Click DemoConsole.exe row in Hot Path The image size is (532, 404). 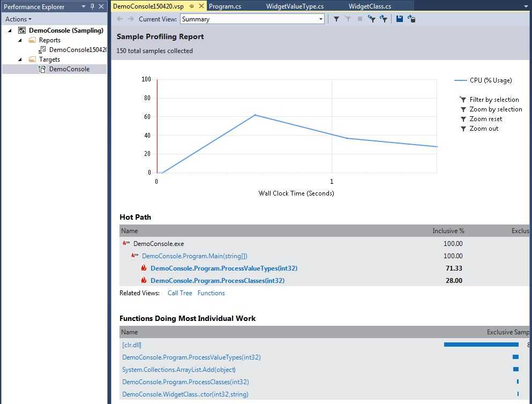[x=159, y=244]
